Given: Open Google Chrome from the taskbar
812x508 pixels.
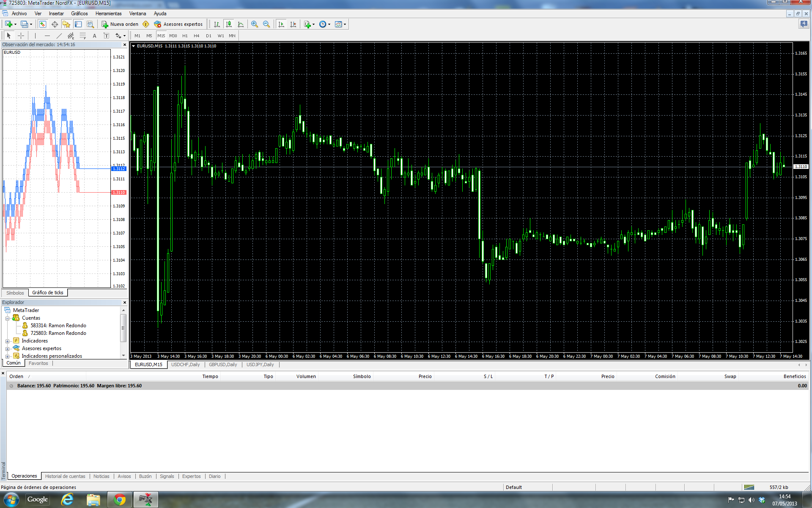Looking at the screenshot, I should coord(119,500).
